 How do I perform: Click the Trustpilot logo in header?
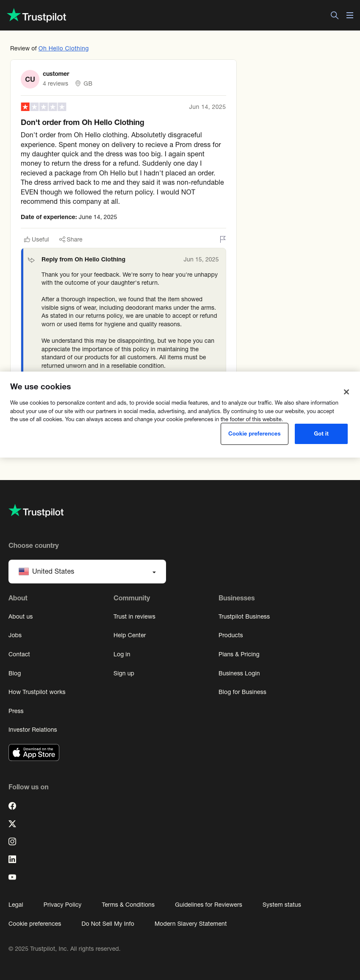point(37,16)
